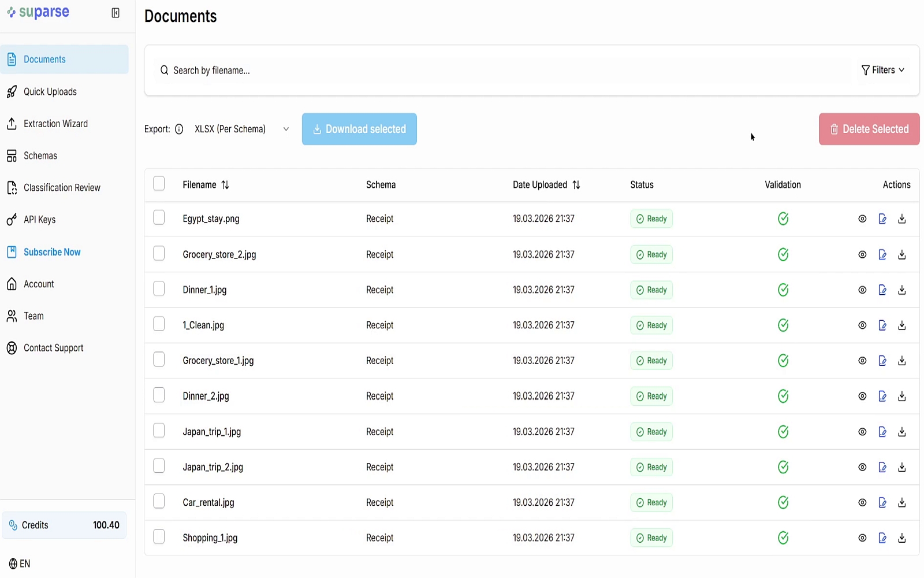This screenshot has height=578, width=924.
Task: Go to Classification Review page
Action: point(62,188)
